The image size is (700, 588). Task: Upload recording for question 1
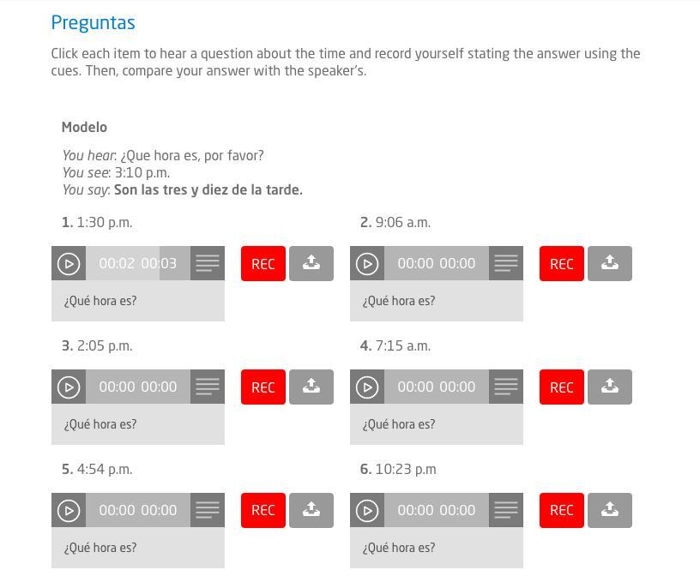pos(311,264)
